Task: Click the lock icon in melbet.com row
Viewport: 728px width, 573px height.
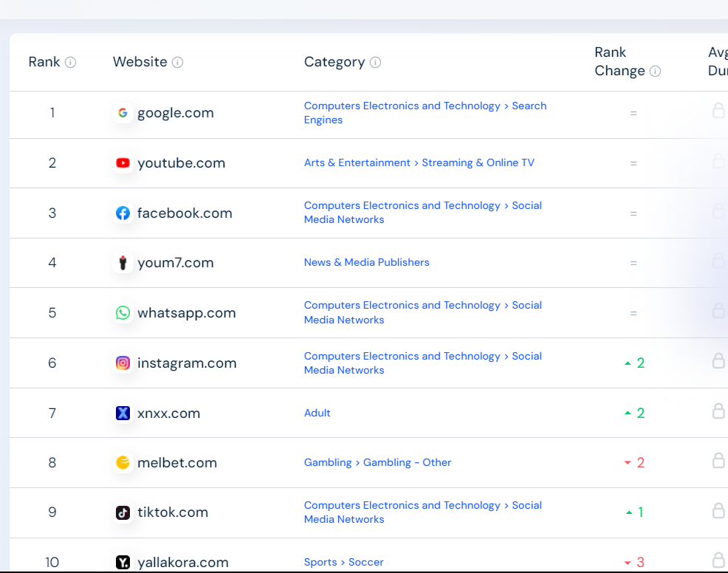Action: 718,460
